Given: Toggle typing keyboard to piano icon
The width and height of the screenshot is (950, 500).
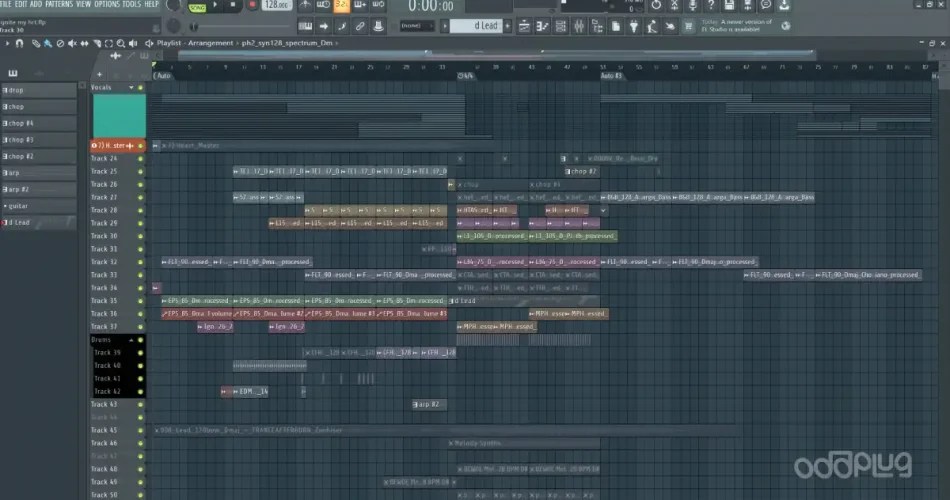Looking at the screenshot, I should point(305,26).
